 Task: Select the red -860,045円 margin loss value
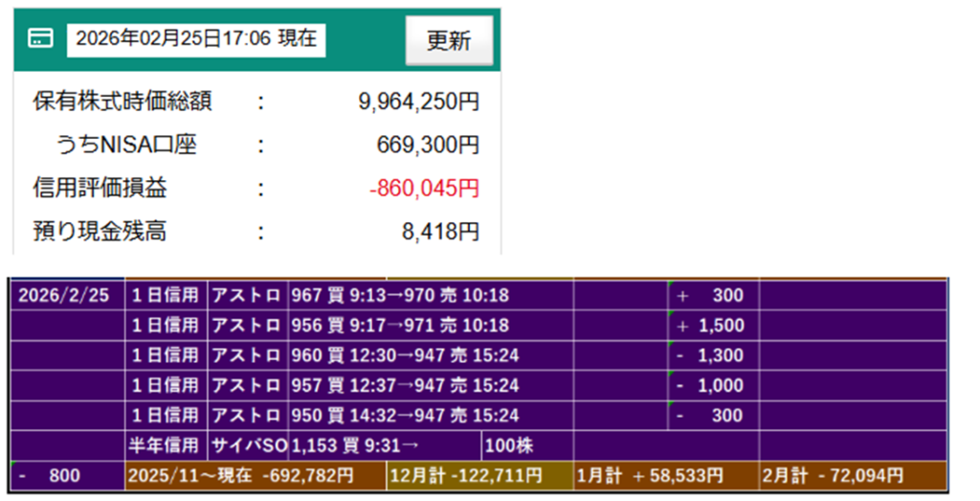pos(424,189)
